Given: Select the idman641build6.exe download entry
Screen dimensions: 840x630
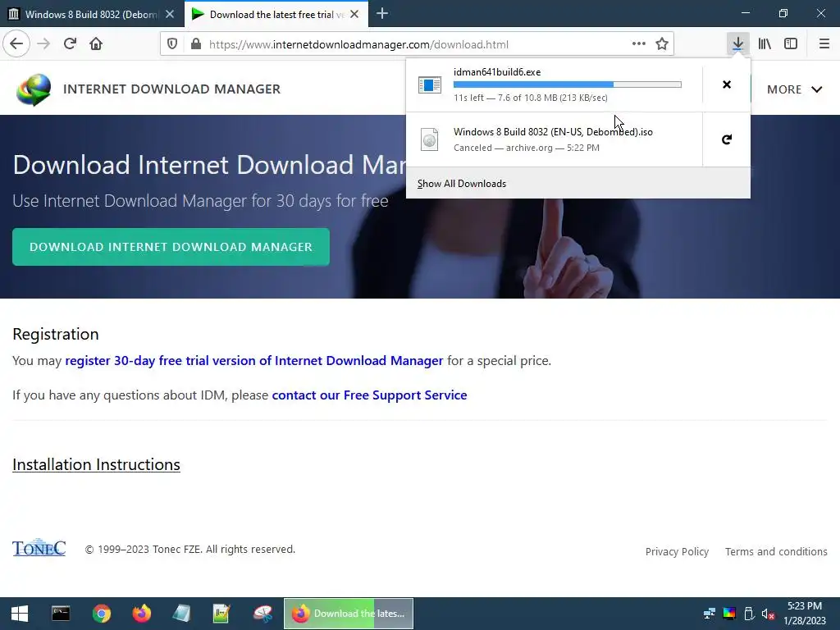Looking at the screenshot, I should coord(554,84).
